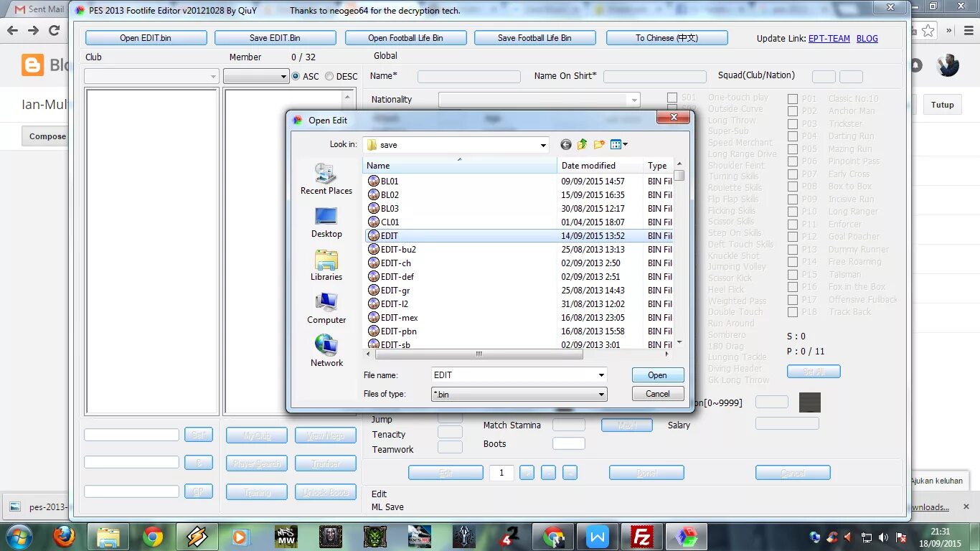The width and height of the screenshot is (980, 551).
Task: Open the Member sort dropdown
Action: (x=283, y=76)
